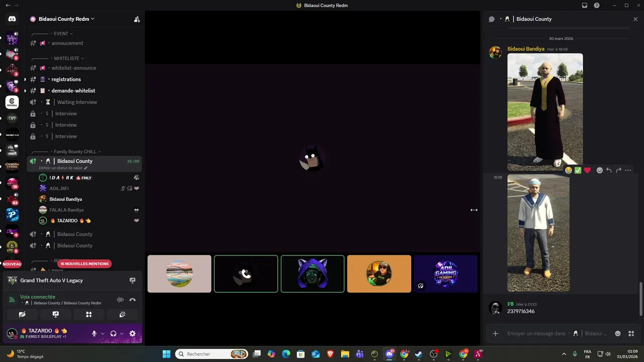Viewport: 644px width, 362px height.
Task: Open the blue P server icon
Action: tap(12, 215)
